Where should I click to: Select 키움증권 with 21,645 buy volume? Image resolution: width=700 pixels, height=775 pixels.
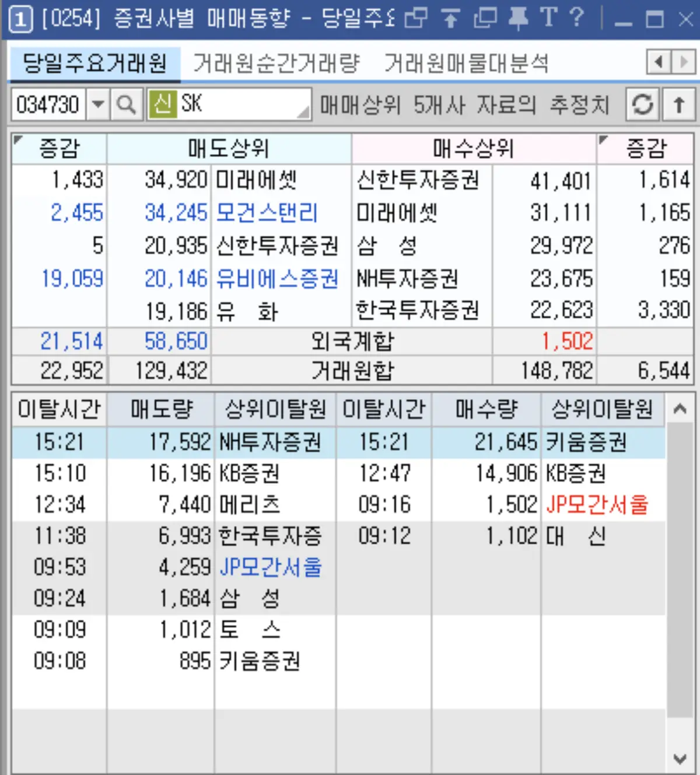coord(586,442)
